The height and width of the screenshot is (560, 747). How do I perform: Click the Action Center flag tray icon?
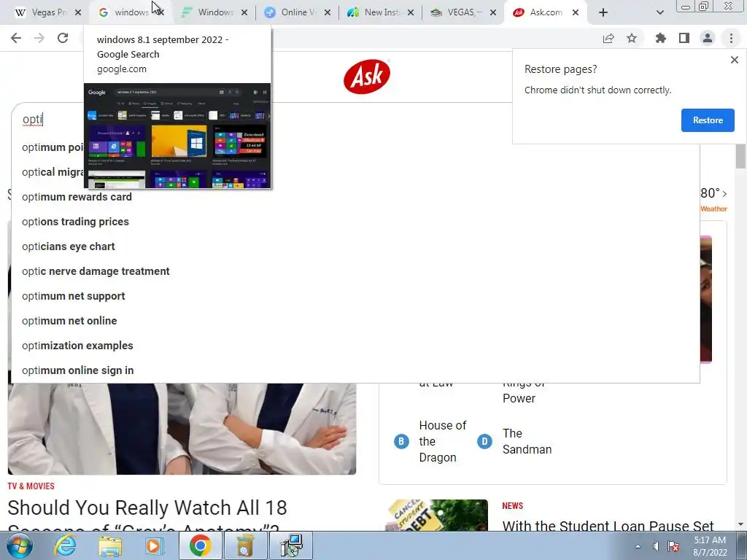click(673, 546)
